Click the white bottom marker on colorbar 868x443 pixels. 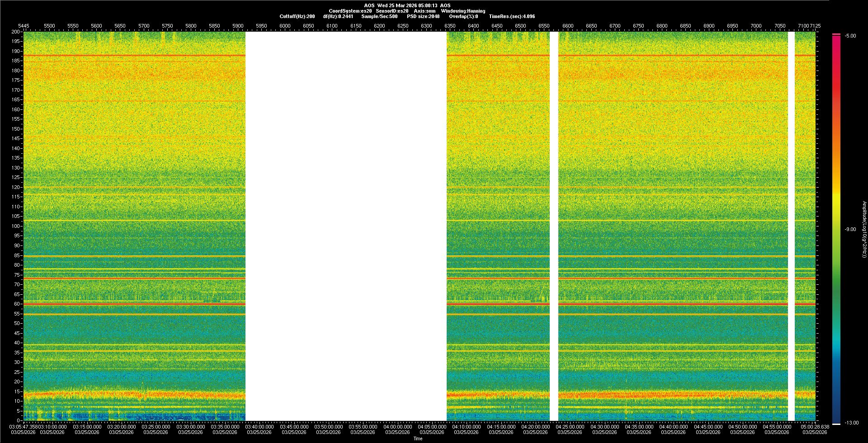[836, 424]
